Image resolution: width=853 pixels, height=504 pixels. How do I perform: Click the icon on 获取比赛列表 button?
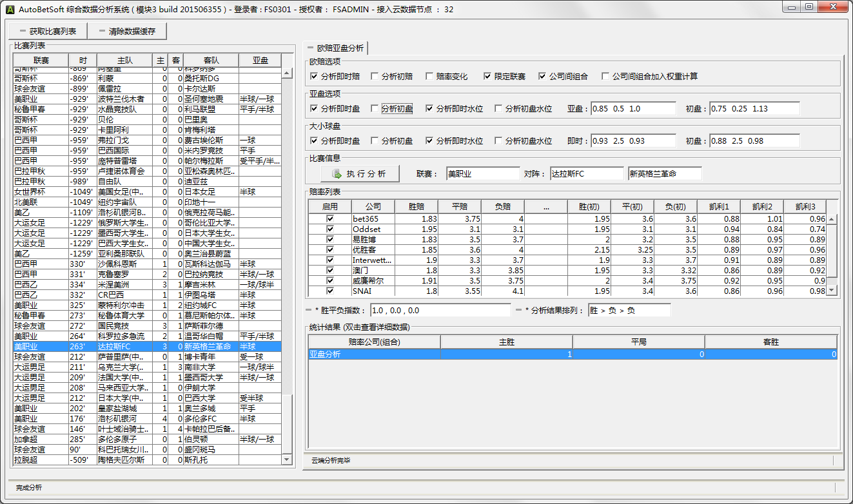click(22, 31)
